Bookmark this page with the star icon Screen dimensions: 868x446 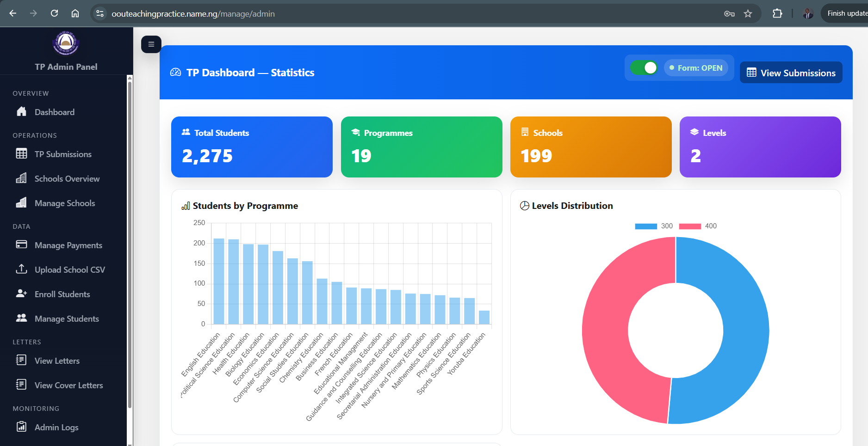[748, 13]
